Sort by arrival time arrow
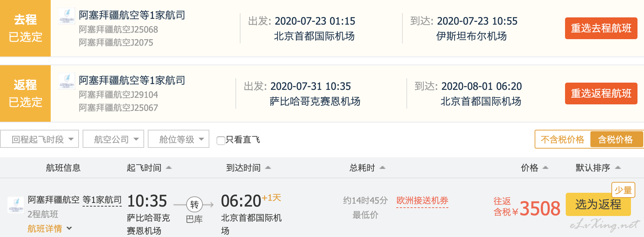The image size is (644, 237). 268,167
